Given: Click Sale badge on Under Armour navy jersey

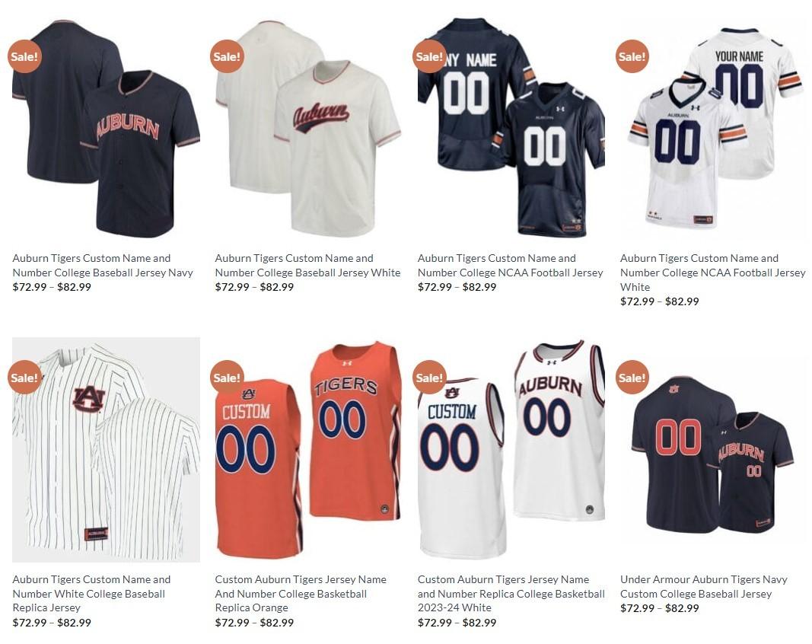Looking at the screenshot, I should click(x=632, y=377).
